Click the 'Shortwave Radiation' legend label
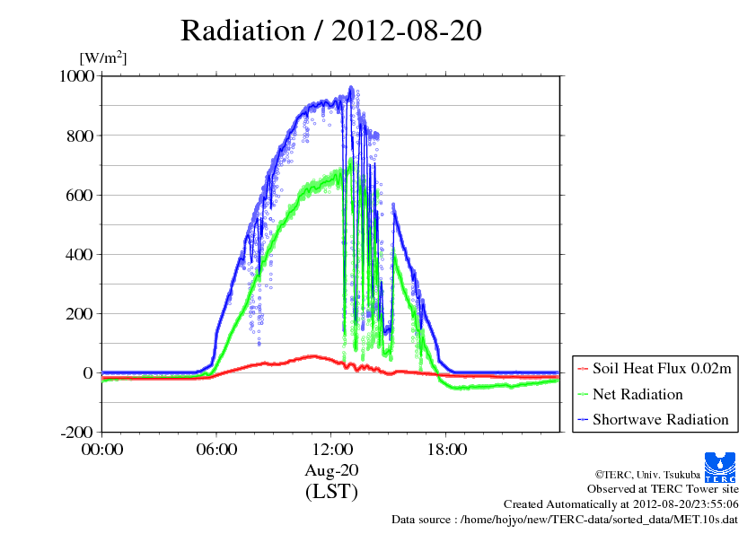This screenshot has height=534, width=756. point(661,419)
